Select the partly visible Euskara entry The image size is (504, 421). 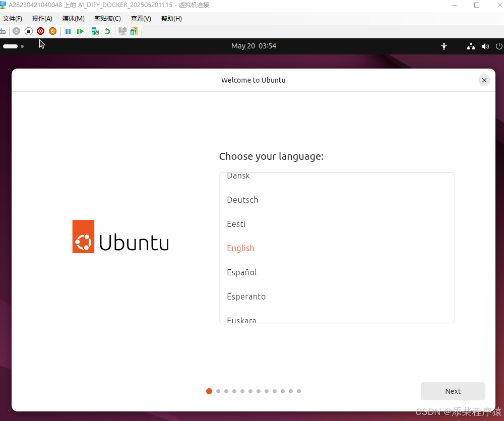pyautogui.click(x=337, y=319)
